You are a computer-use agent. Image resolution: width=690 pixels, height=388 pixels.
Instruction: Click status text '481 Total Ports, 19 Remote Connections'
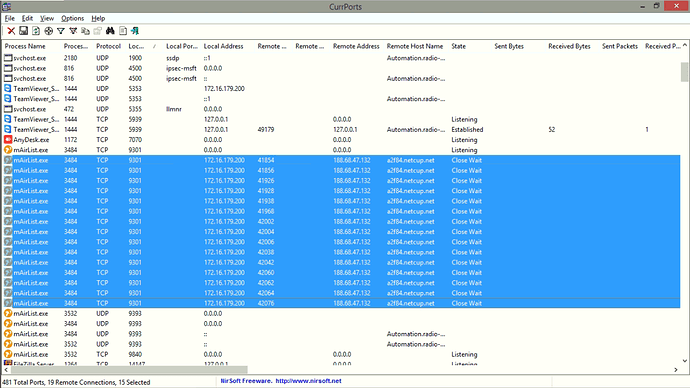pos(59,382)
